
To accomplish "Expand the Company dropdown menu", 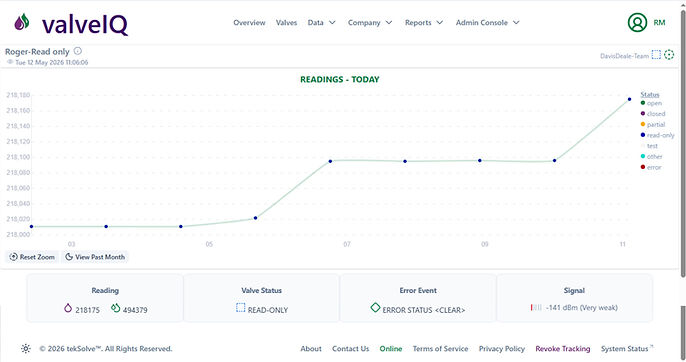I will pos(370,22).
